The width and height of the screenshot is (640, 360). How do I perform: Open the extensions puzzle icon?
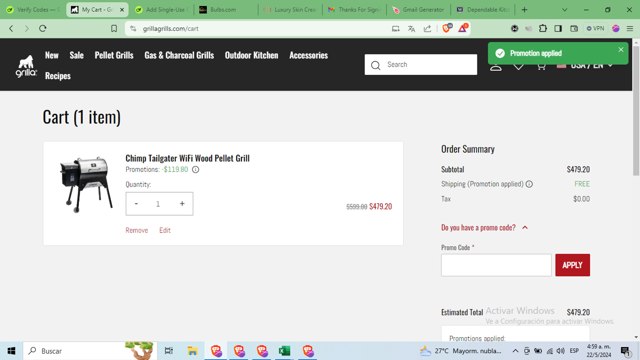pyautogui.click(x=542, y=28)
